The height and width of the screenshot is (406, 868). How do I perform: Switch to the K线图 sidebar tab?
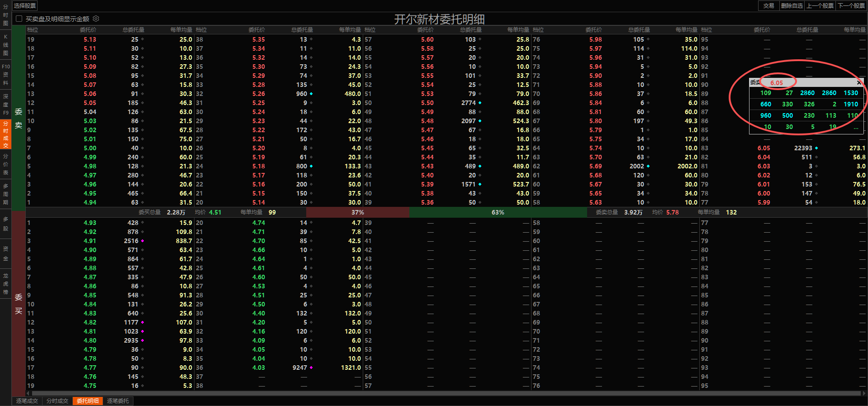5,44
